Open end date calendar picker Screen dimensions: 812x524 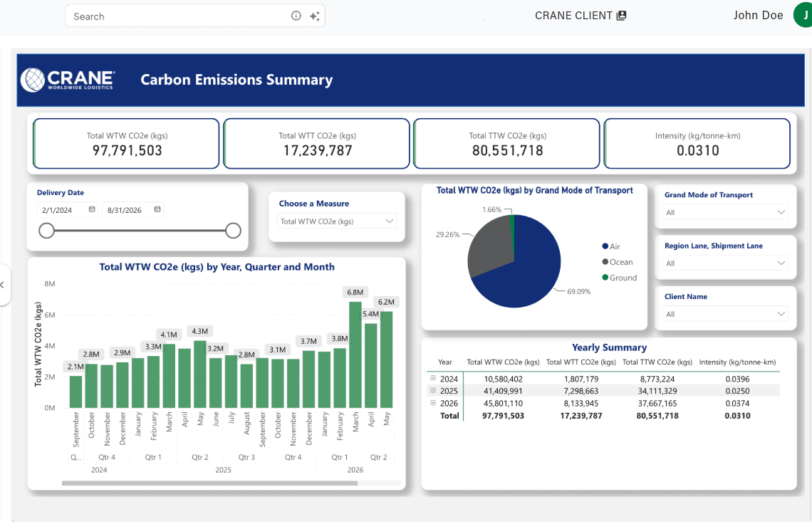[x=157, y=210]
